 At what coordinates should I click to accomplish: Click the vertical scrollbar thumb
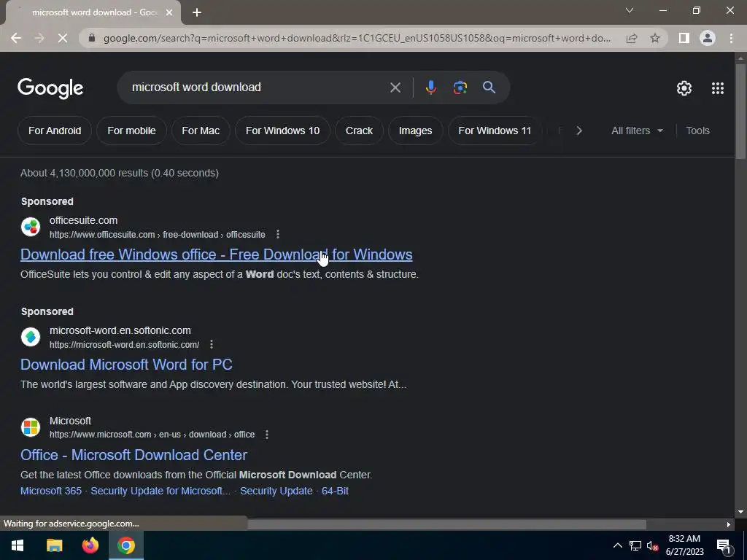(740, 112)
